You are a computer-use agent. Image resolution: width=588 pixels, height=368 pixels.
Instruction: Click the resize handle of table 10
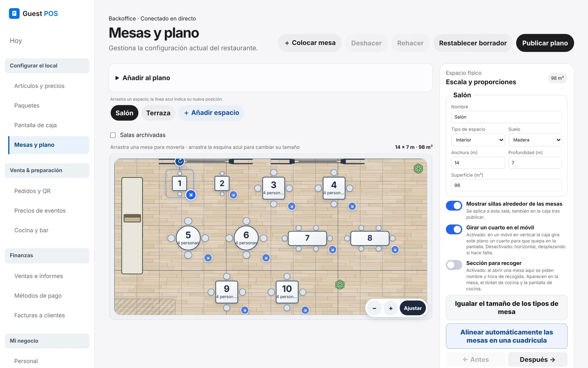(x=305, y=310)
